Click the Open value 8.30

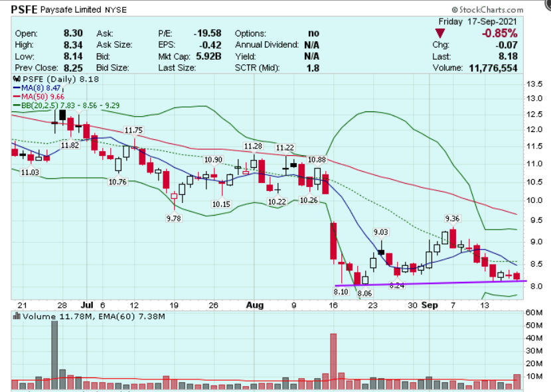point(73,33)
